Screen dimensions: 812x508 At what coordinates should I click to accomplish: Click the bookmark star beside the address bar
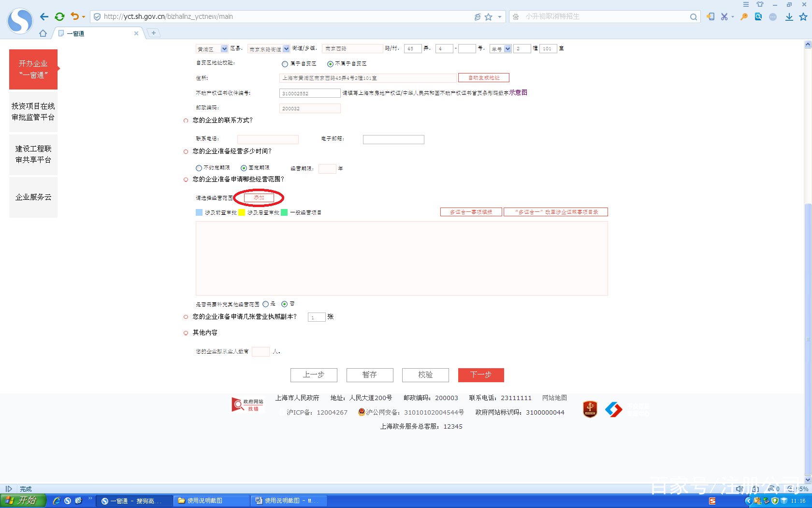tap(489, 16)
